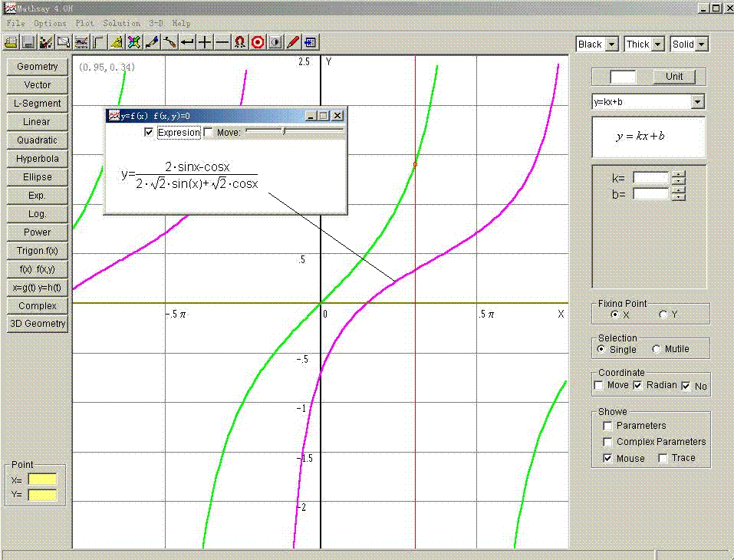The height and width of the screenshot is (560, 734).
Task: Click the Ellipse button in the sidebar
Action: point(38,177)
